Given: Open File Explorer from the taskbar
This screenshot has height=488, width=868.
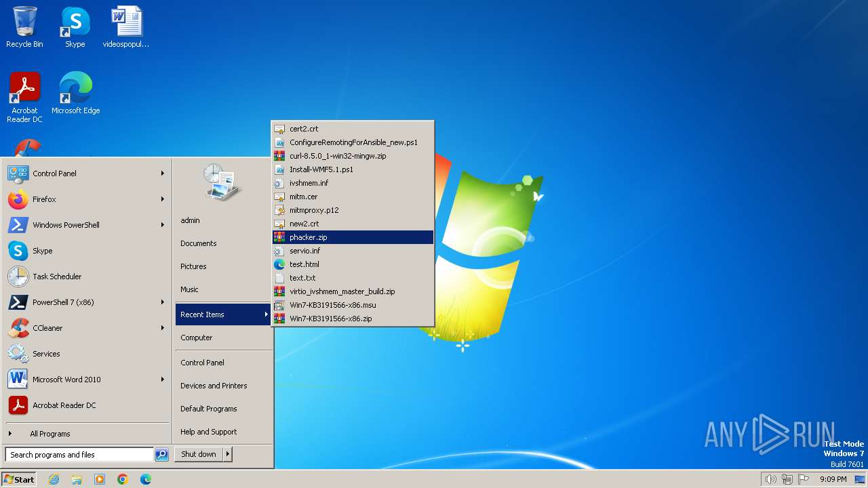Looking at the screenshot, I should [x=77, y=479].
